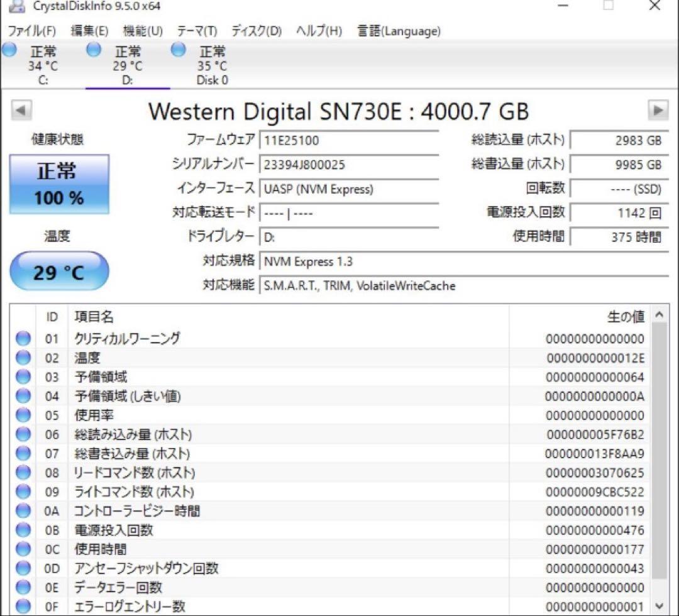Select raw value 000000005F76B2
Screen dimensions: 679x616
tap(595, 434)
